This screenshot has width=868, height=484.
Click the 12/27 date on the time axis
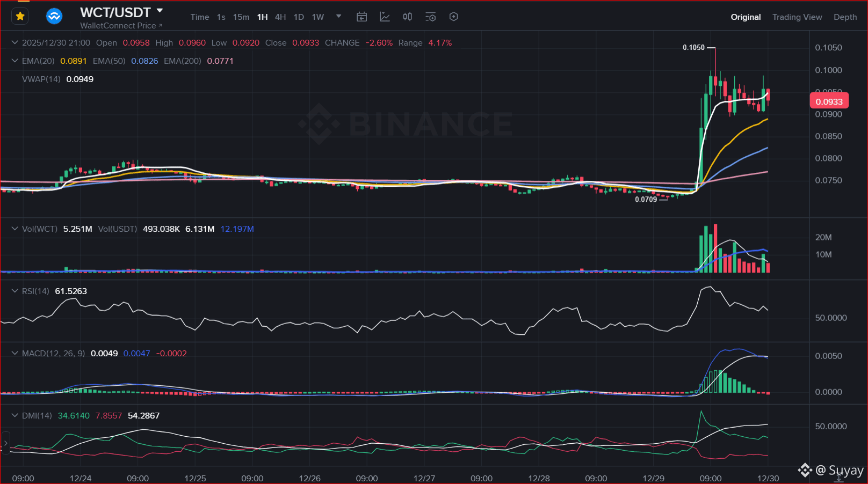[x=424, y=478]
